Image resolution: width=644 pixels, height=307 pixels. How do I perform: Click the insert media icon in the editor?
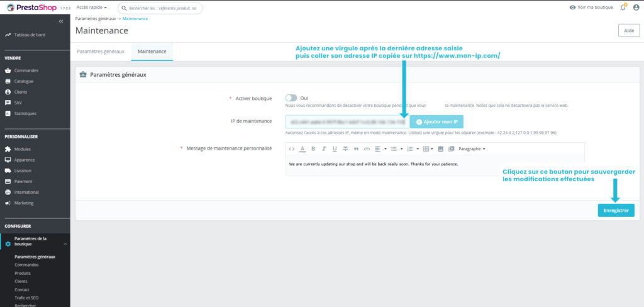pyautogui.click(x=452, y=148)
